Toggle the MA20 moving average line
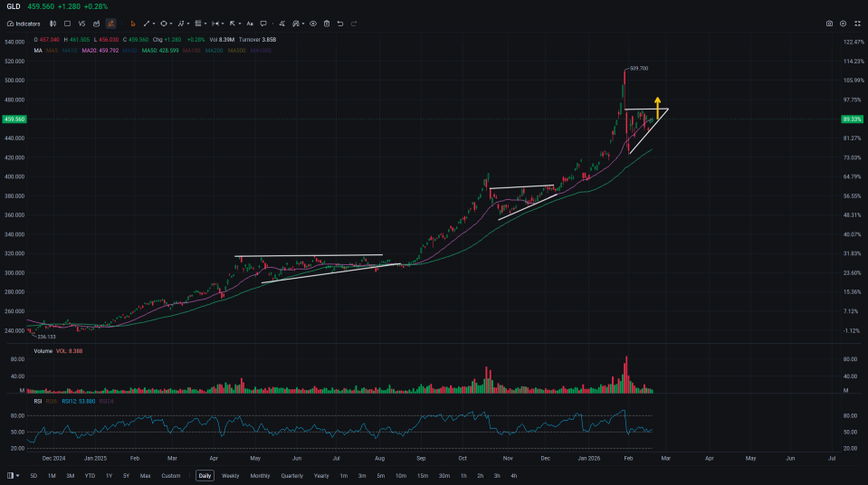This screenshot has height=485, width=868. click(x=100, y=51)
